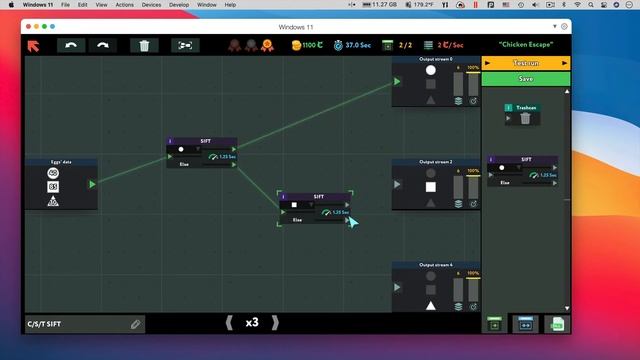Edit name with the pencil icon

pyautogui.click(x=136, y=324)
